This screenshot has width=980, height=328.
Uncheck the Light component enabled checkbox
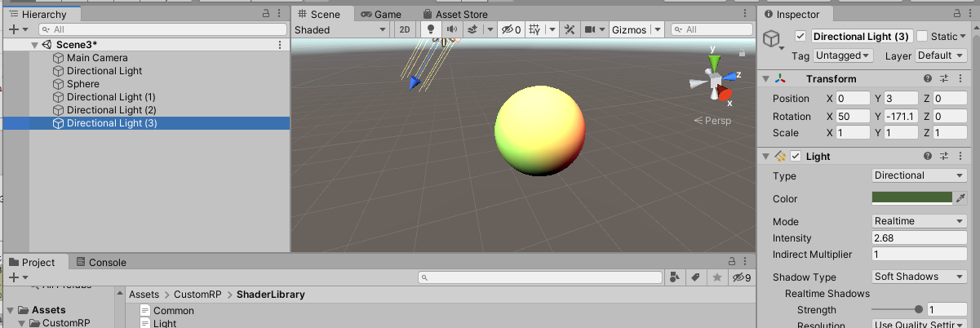click(796, 156)
